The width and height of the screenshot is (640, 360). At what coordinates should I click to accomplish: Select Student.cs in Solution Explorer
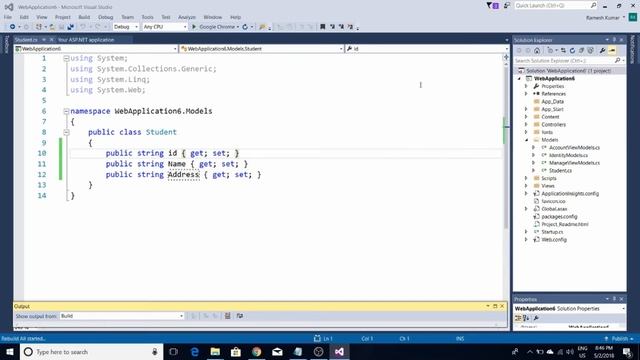(560, 171)
